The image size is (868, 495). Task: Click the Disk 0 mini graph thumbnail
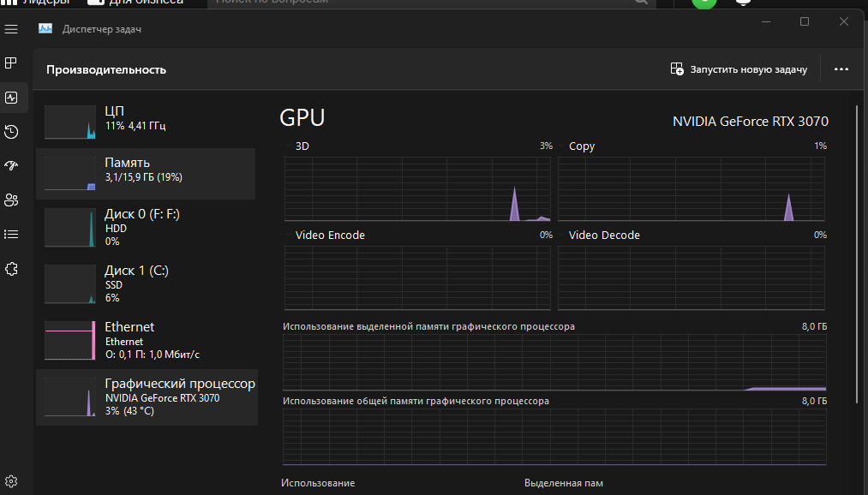point(69,227)
